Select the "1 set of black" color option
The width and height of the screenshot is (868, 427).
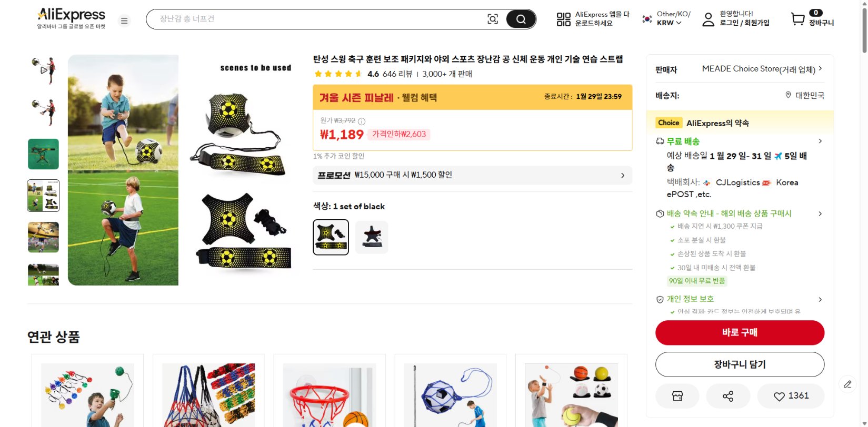tap(331, 237)
